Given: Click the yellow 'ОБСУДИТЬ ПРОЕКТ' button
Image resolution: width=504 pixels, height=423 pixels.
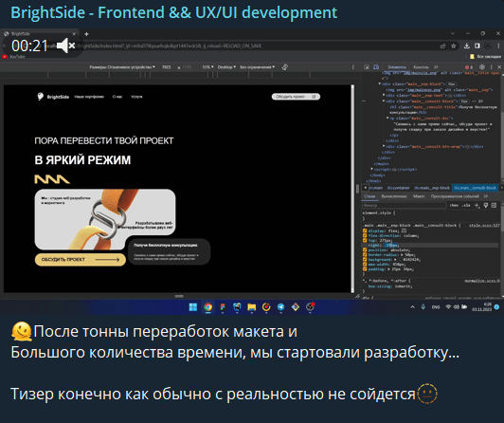Looking at the screenshot, I should point(80,260).
